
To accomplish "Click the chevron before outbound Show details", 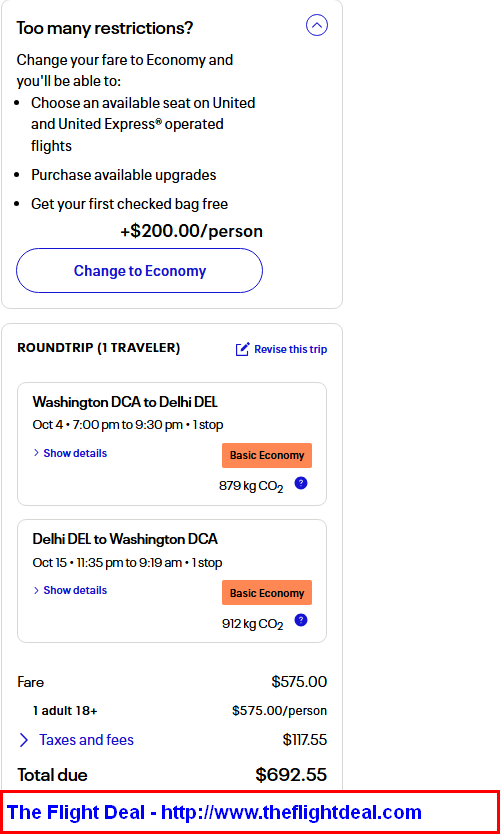I will [x=36, y=453].
